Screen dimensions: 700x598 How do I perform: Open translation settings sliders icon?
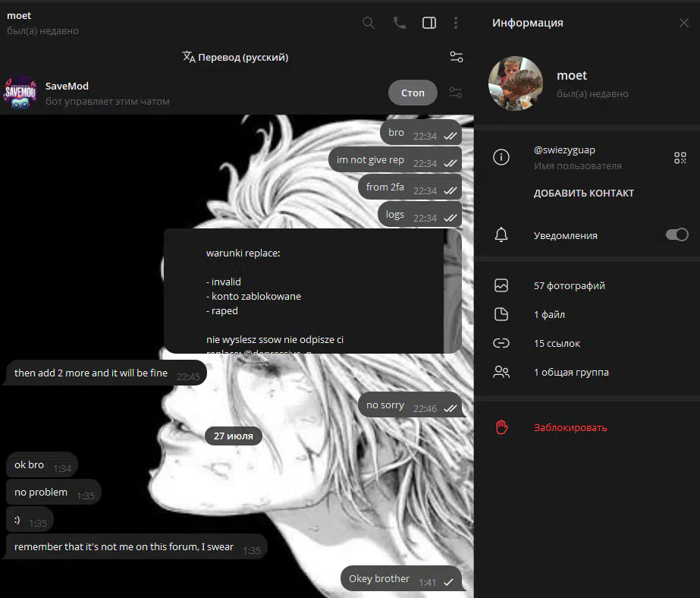[457, 57]
